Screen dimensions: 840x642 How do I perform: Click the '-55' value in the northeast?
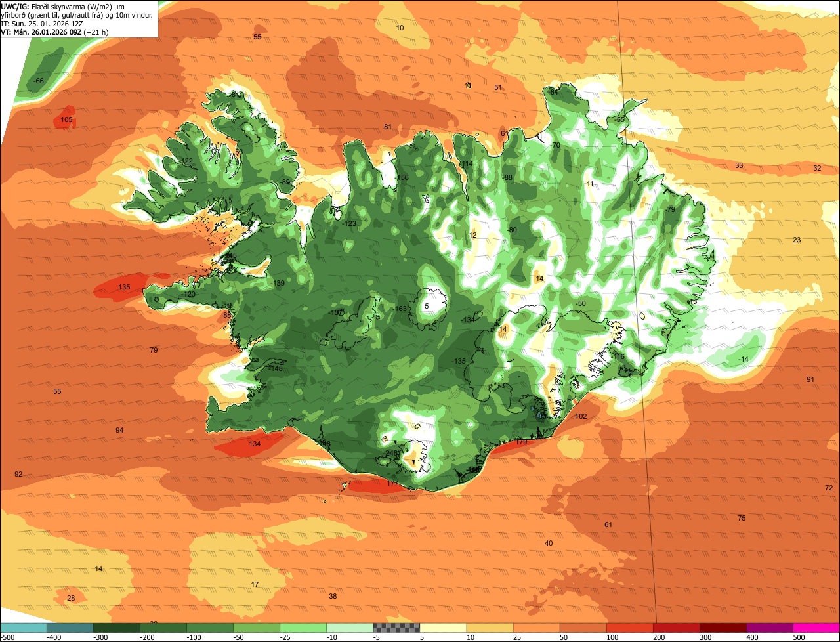click(619, 119)
